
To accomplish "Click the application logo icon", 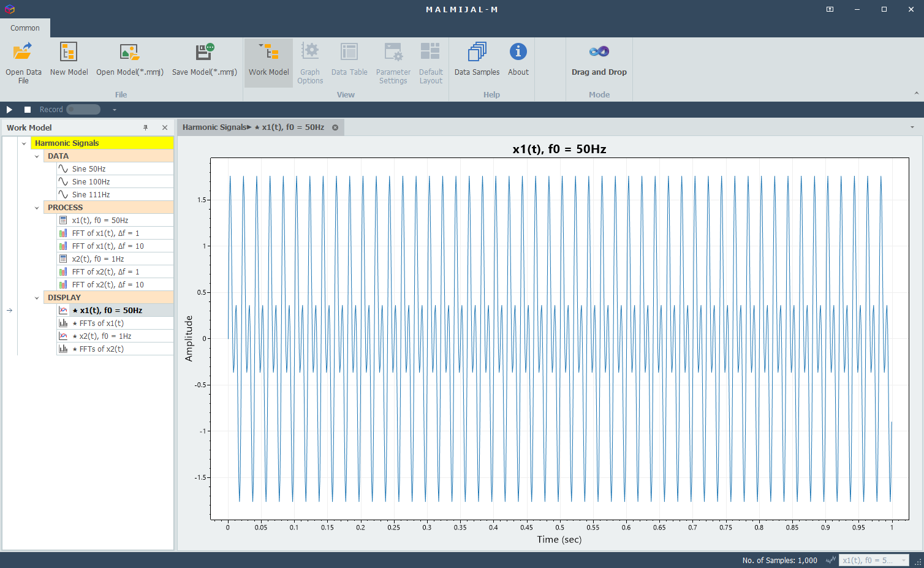I will click(9, 9).
